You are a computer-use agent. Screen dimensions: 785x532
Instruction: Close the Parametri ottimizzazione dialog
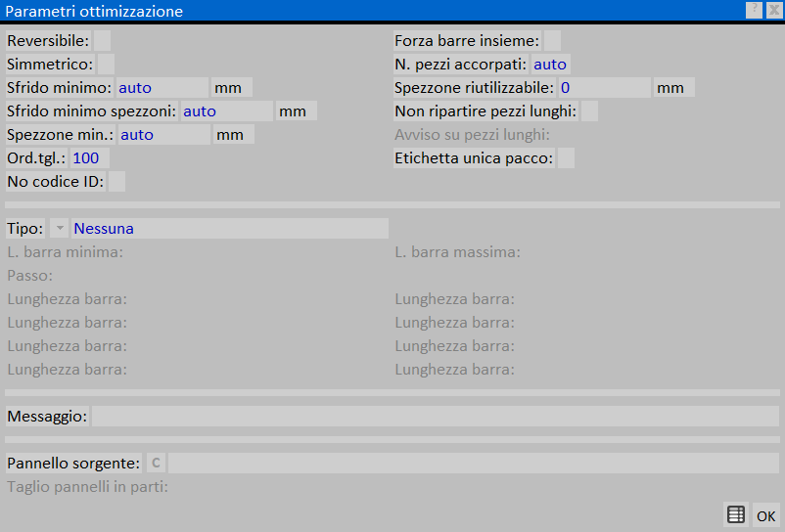(774, 10)
